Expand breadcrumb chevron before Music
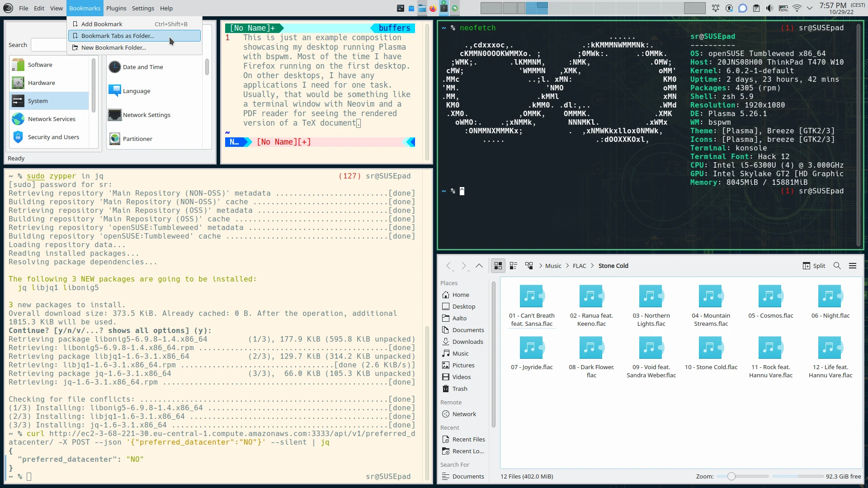868x488 pixels. click(540, 266)
